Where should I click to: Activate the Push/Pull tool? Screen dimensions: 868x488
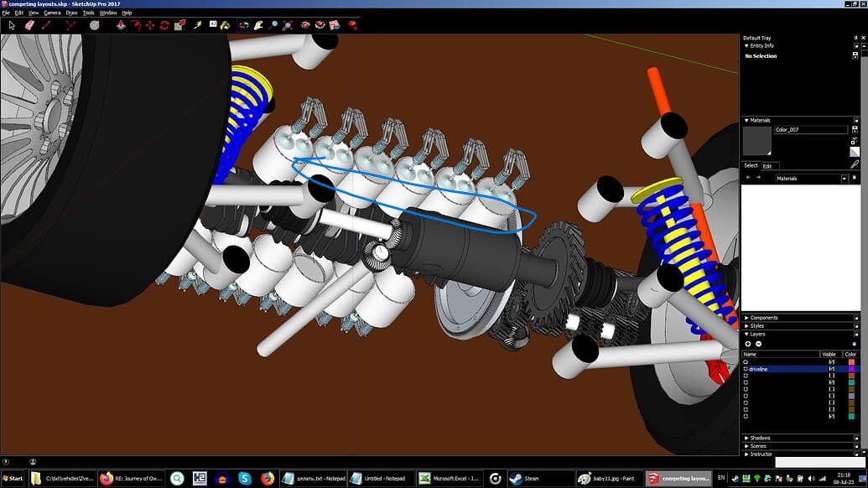click(122, 25)
